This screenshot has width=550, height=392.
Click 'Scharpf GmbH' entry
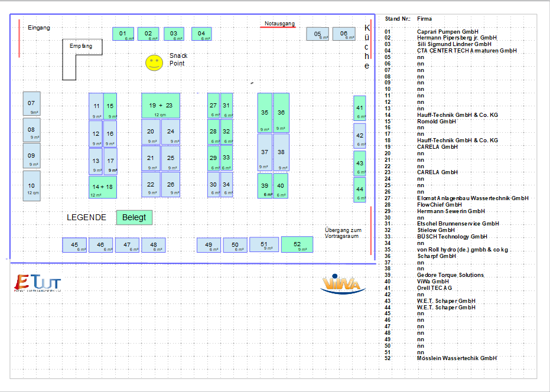(x=437, y=256)
